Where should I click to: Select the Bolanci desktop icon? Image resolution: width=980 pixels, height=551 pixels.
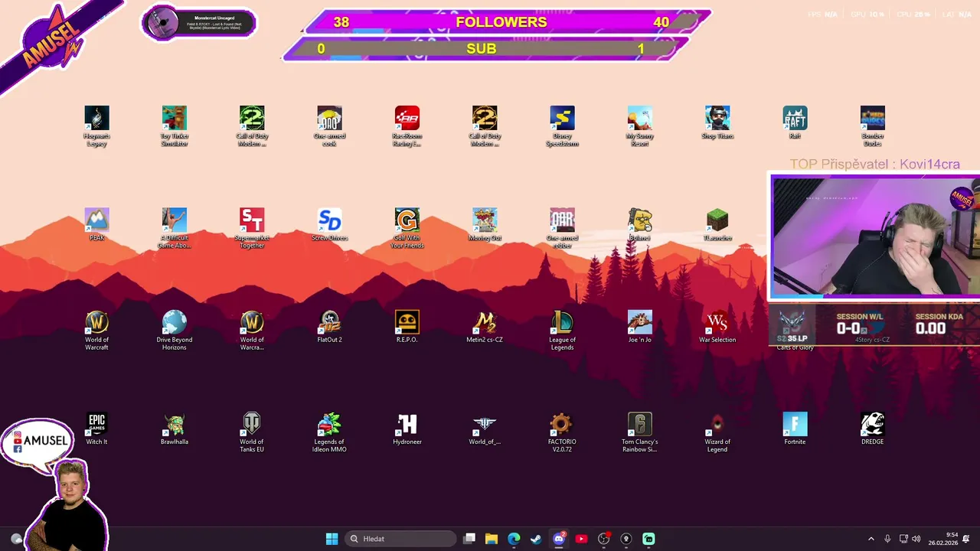click(x=640, y=225)
